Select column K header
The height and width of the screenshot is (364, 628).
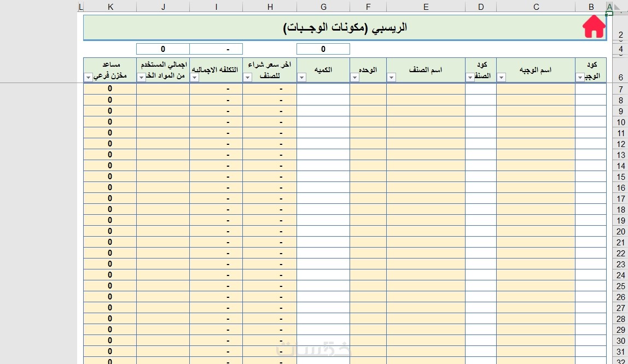pos(110,7)
